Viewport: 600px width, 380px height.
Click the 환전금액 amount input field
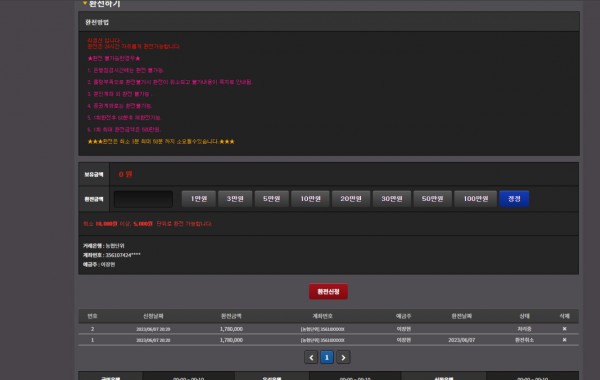pos(143,199)
